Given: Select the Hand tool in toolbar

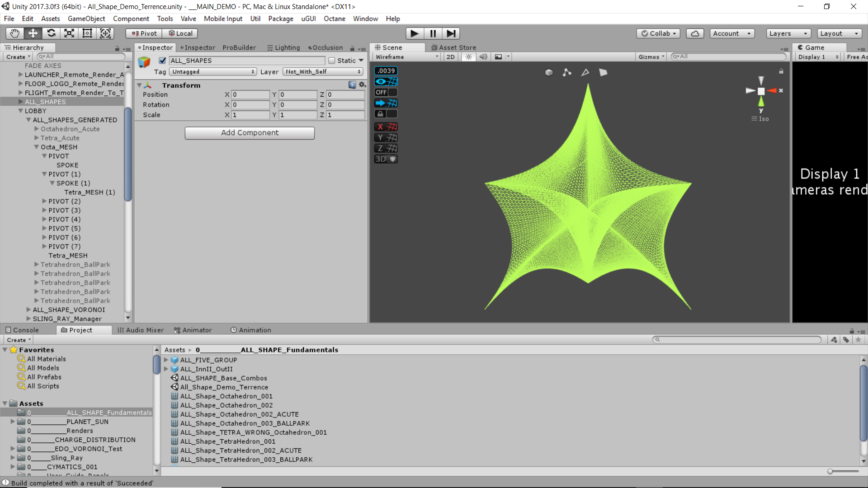Looking at the screenshot, I should pyautogui.click(x=15, y=33).
